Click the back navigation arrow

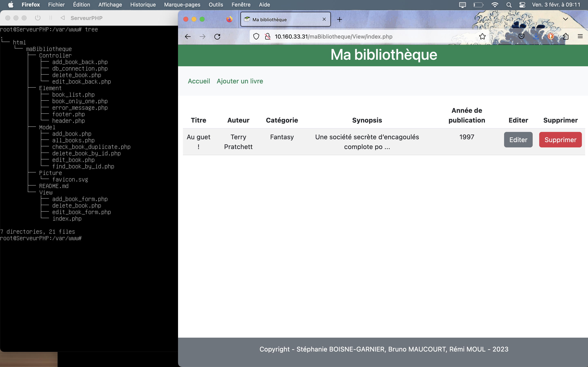[188, 37]
